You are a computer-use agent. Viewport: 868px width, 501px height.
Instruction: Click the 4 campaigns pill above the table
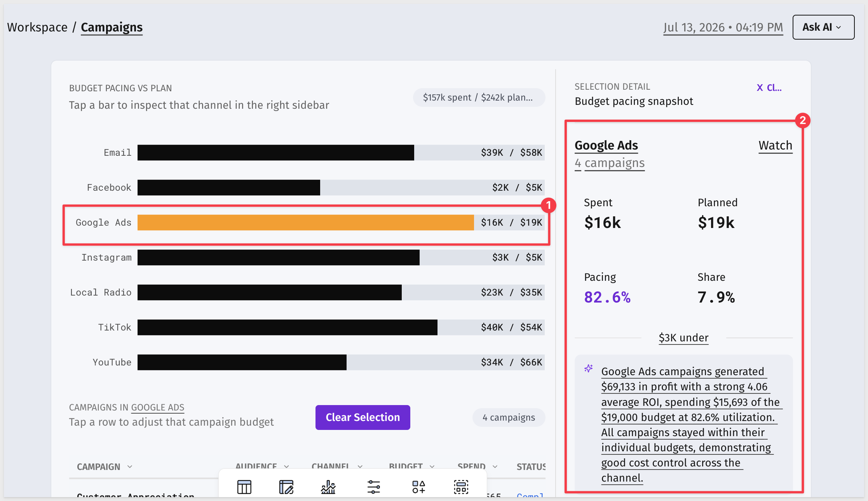[509, 417]
